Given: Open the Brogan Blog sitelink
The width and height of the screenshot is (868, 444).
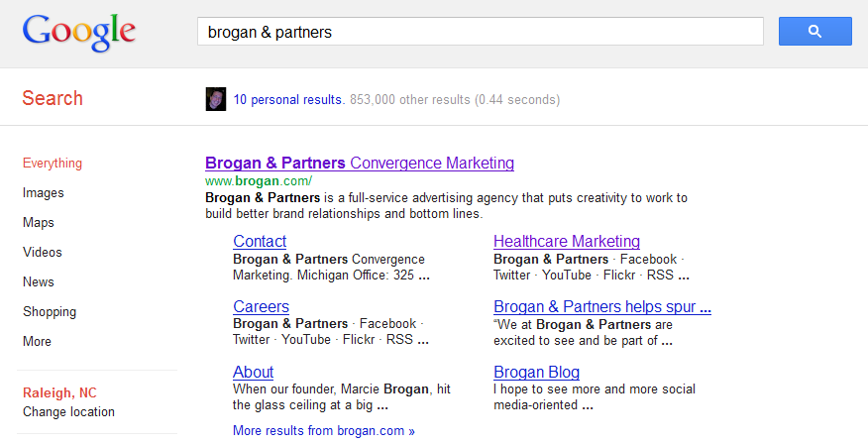Looking at the screenshot, I should 536,372.
